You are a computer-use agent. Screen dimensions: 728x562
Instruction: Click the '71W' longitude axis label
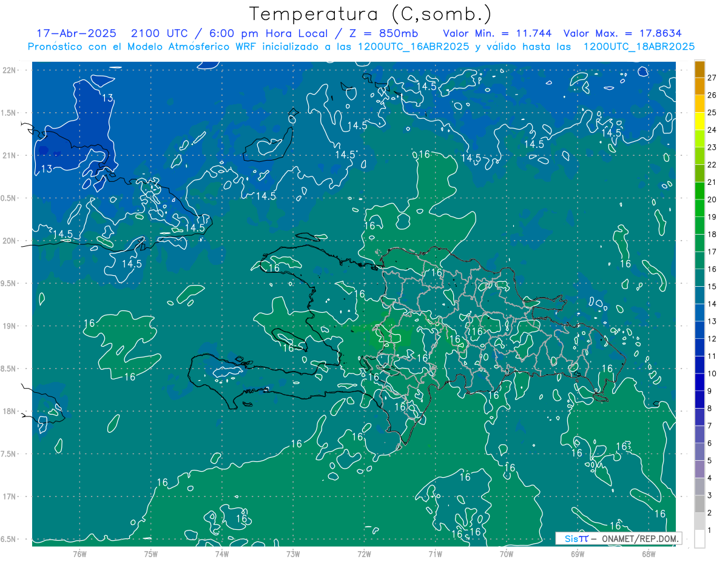[x=435, y=554]
